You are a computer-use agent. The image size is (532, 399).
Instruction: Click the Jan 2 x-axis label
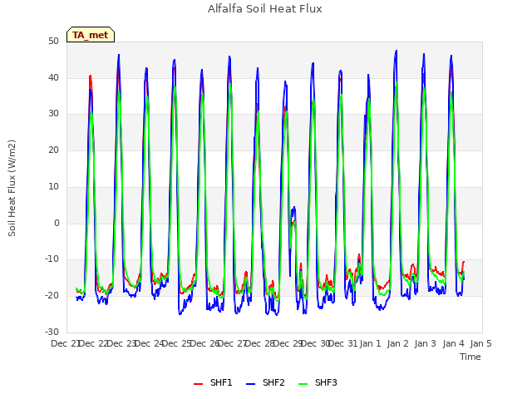[x=398, y=343]
